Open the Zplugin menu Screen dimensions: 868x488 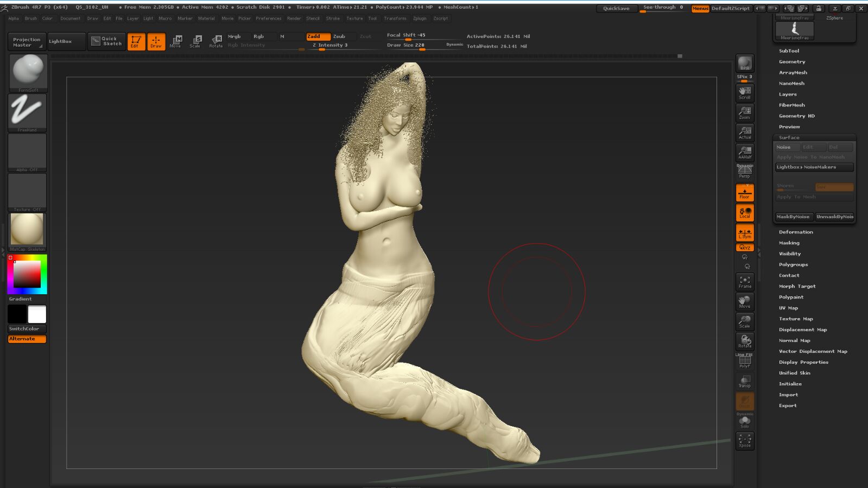pos(420,18)
